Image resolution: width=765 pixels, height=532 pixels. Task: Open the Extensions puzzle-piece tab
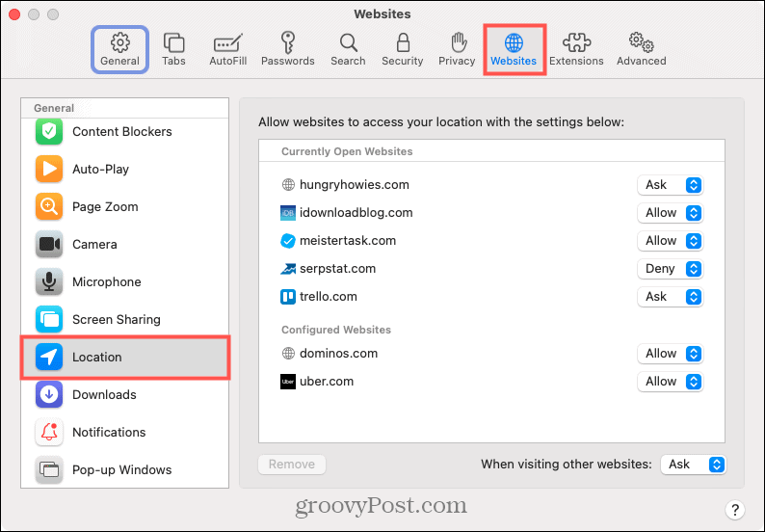click(576, 50)
